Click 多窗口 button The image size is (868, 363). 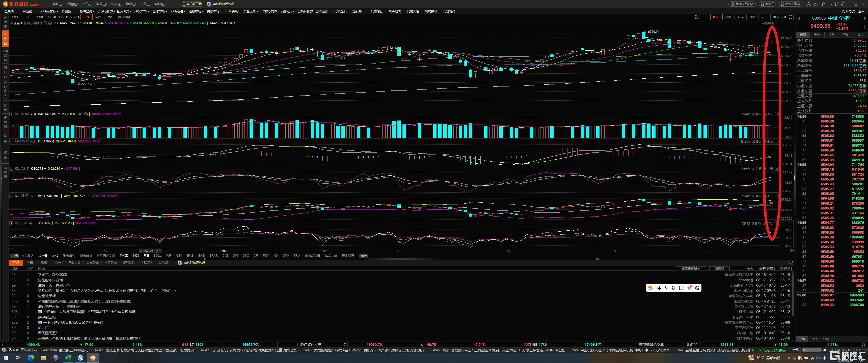(767, 4)
